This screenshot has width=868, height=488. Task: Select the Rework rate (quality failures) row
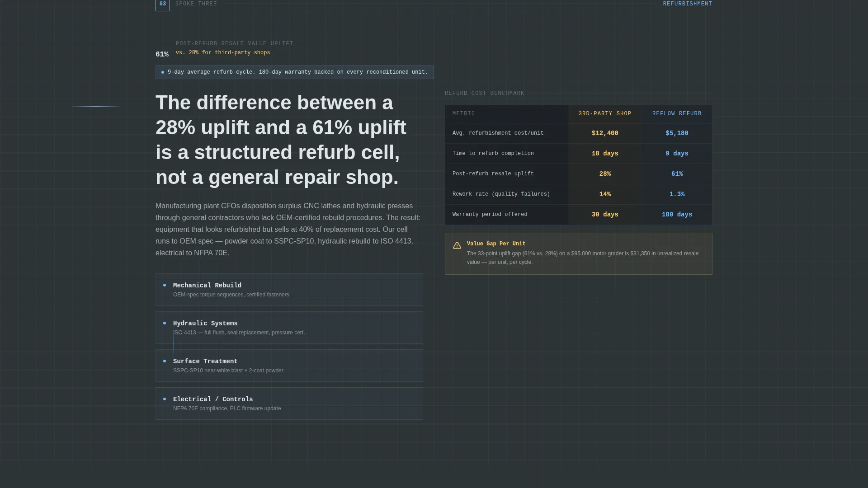(579, 194)
